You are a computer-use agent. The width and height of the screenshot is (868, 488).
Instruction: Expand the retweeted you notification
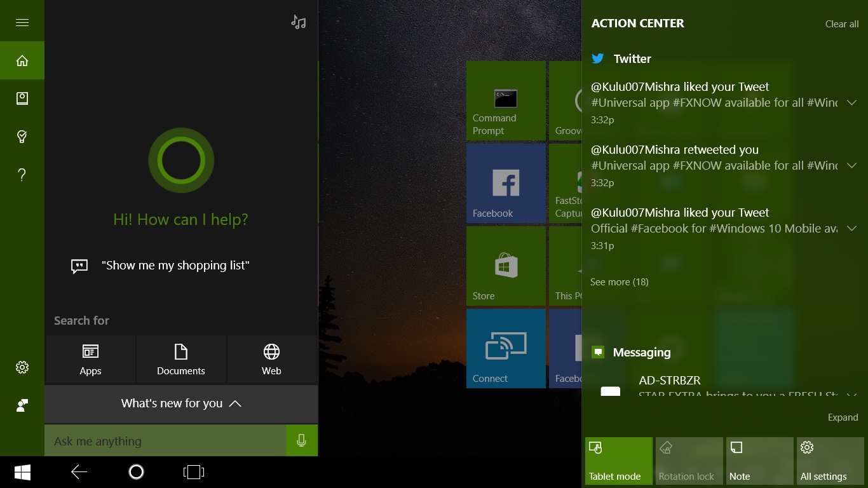point(851,165)
